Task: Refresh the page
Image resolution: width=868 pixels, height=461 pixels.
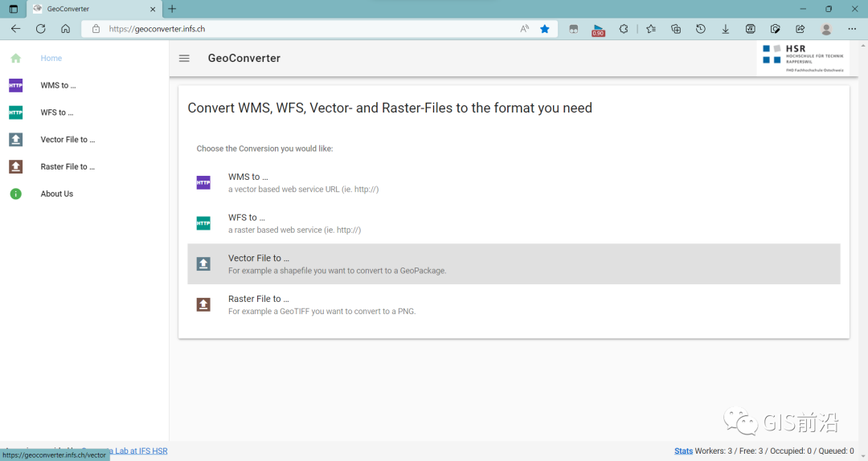Action: [x=40, y=29]
